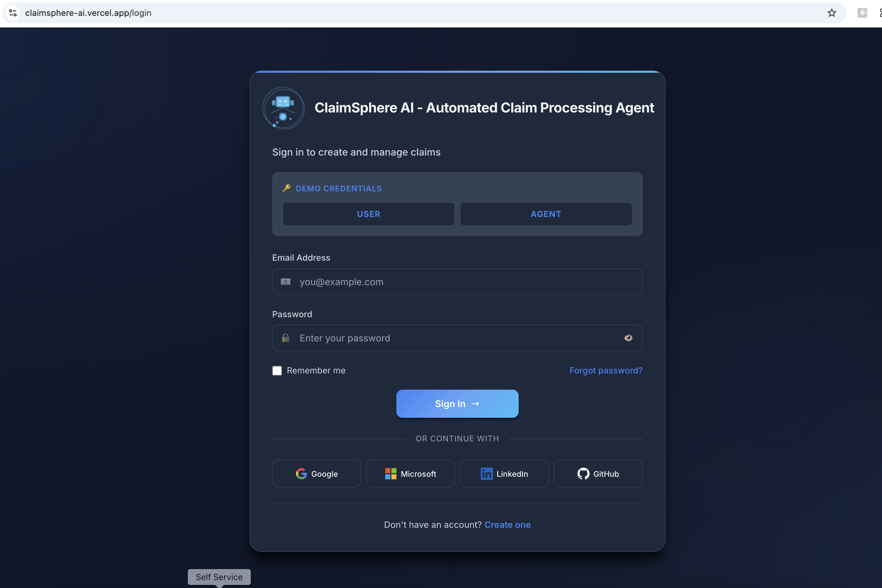
Task: Click the padlock icon in password field
Action: [286, 338]
